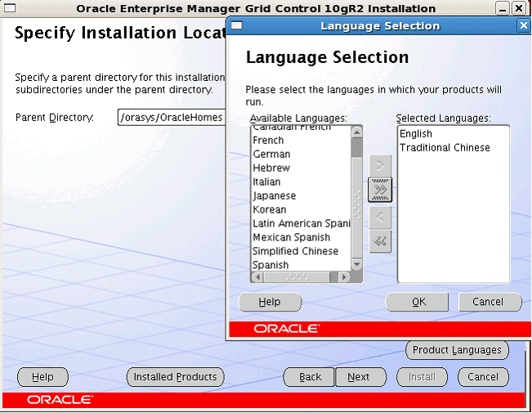The height and width of the screenshot is (413, 532).
Task: Select Spanish at the bottom of the list
Action: (302, 265)
